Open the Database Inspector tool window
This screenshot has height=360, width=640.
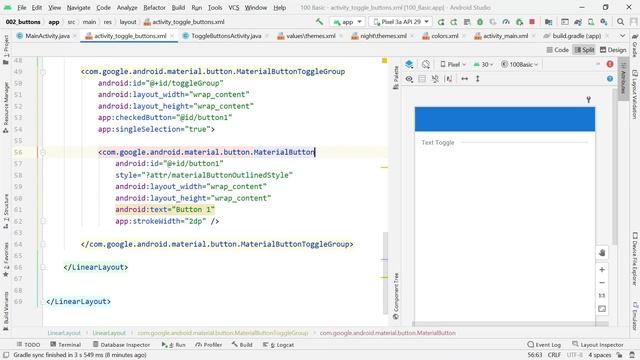click(121, 344)
